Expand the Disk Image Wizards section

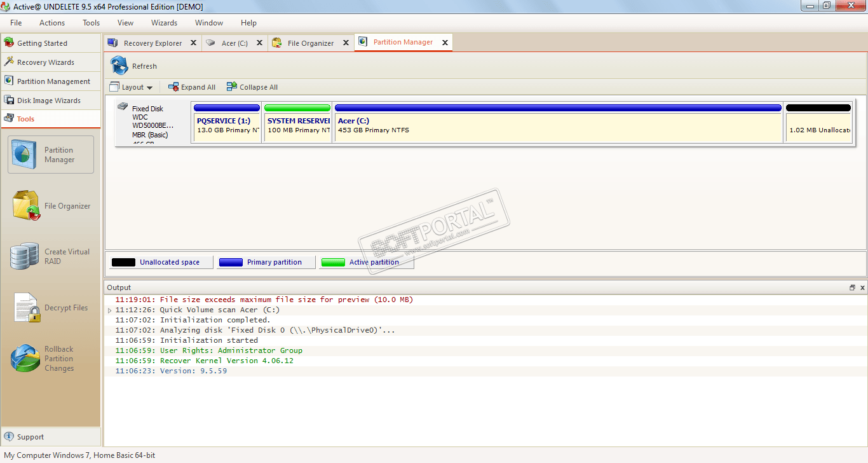click(50, 100)
